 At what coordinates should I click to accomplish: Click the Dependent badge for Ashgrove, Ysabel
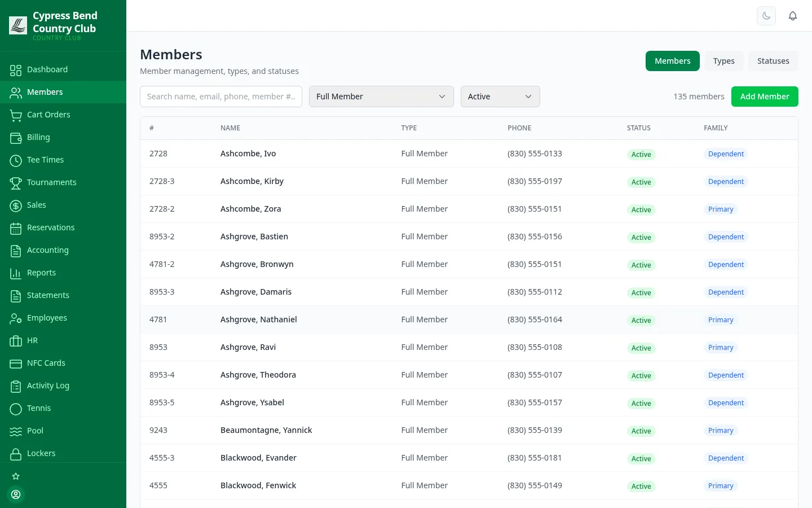coord(726,403)
